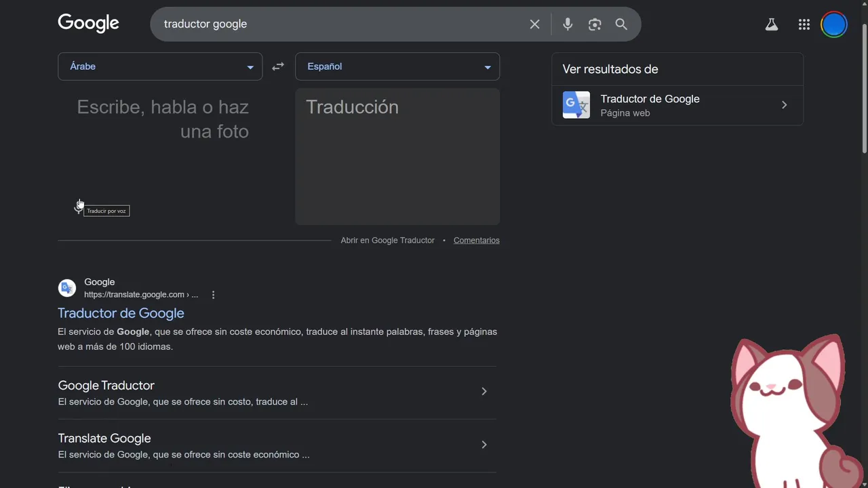Start voice search with microphone icon
This screenshot has height=488, width=868.
[x=568, y=24]
